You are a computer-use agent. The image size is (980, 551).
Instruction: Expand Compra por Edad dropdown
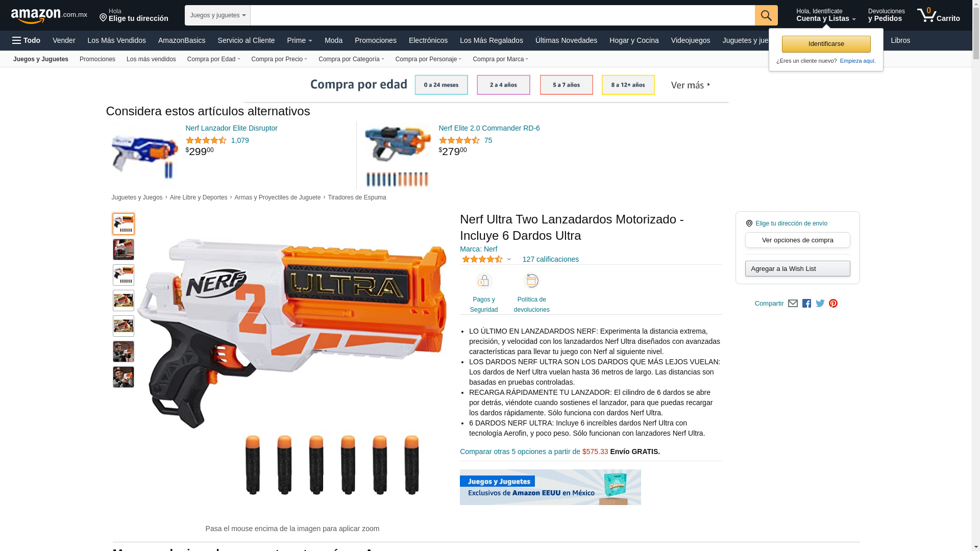pyautogui.click(x=213, y=59)
